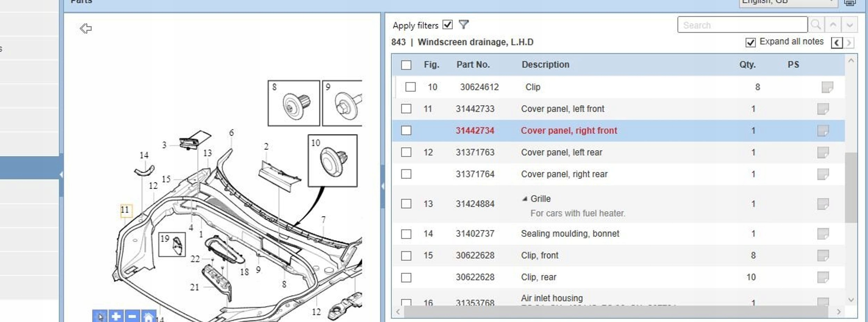Open note icon for Grille 31424884

point(823,204)
